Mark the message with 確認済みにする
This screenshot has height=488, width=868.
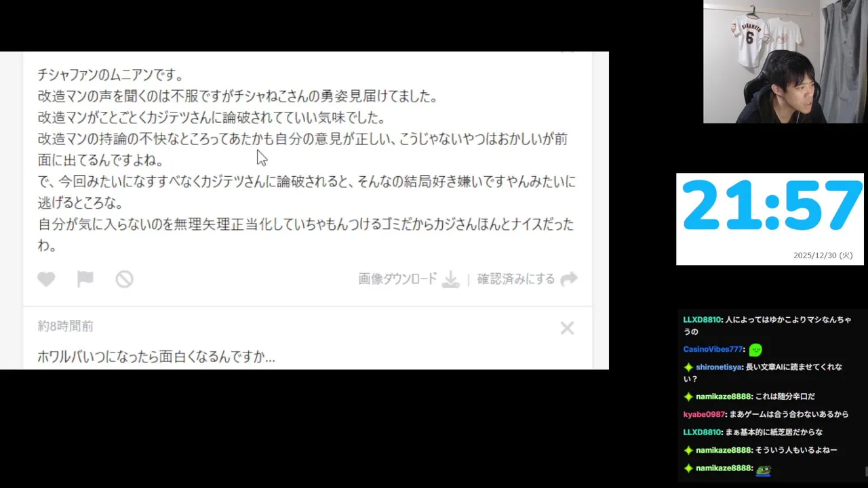pos(516,279)
